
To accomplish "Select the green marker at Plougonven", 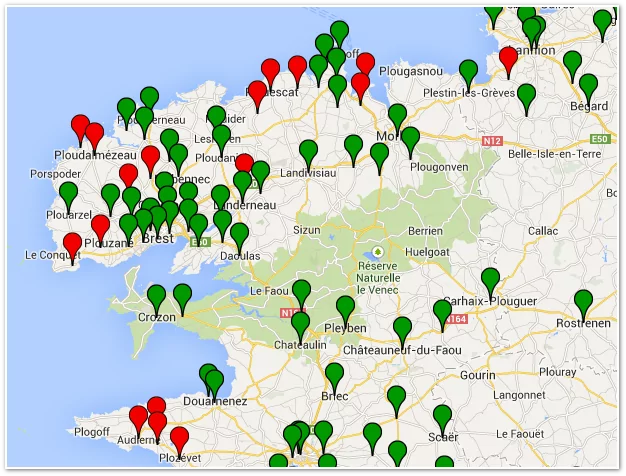I will 410,143.
